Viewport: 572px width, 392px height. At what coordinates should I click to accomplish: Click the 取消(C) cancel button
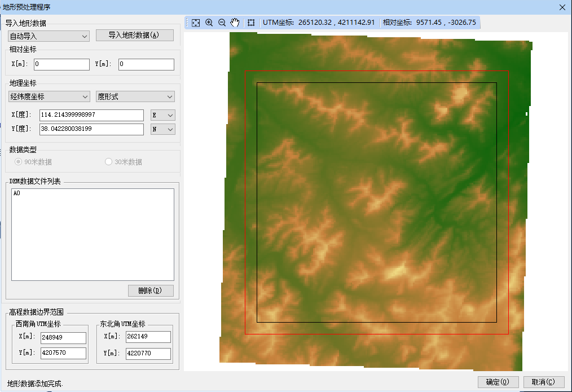[x=544, y=382]
